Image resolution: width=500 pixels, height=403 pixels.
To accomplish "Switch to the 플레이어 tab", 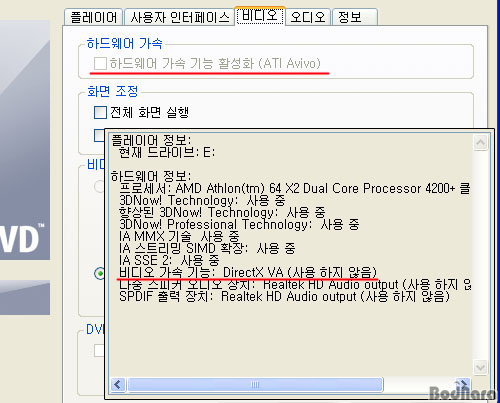I will coord(94,17).
